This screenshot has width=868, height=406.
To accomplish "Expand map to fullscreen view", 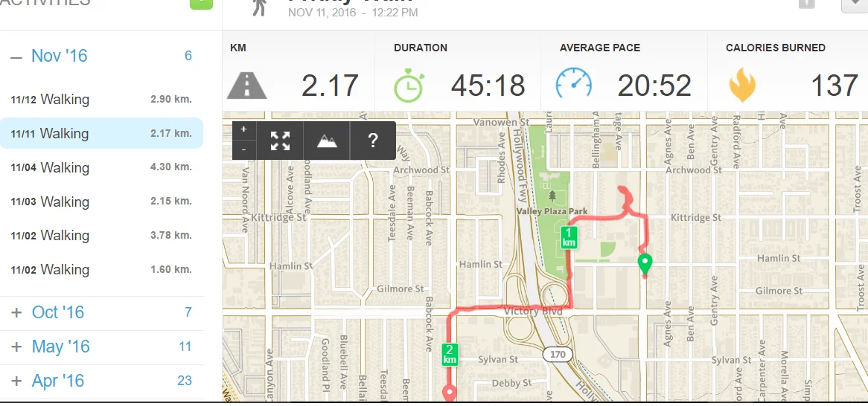I will pyautogui.click(x=281, y=141).
